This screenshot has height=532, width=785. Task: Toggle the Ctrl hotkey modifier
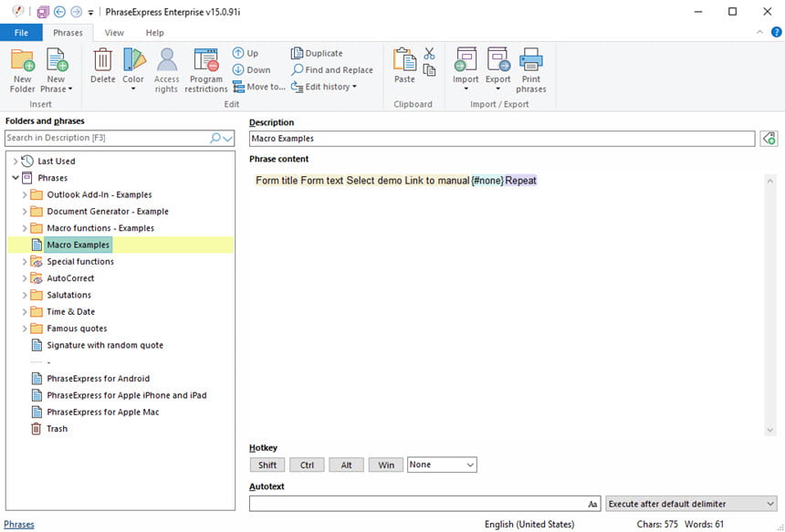(307, 465)
